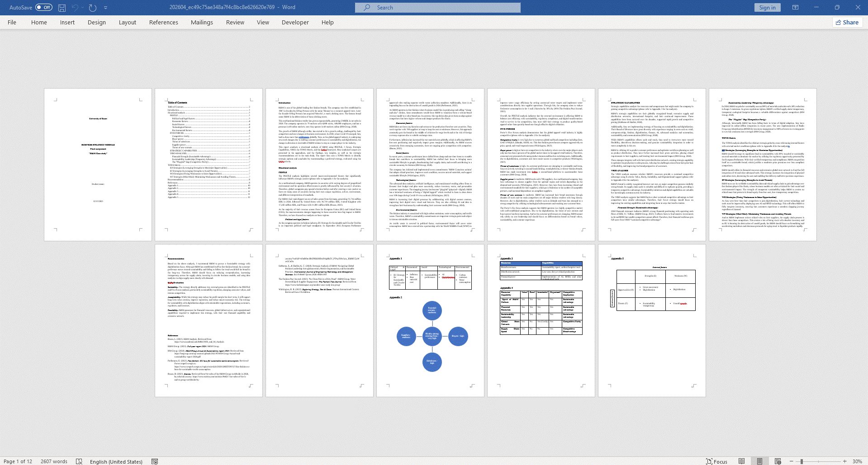Toggle the AutoSave switch on
Screen dimensions: 868x465
point(44,8)
